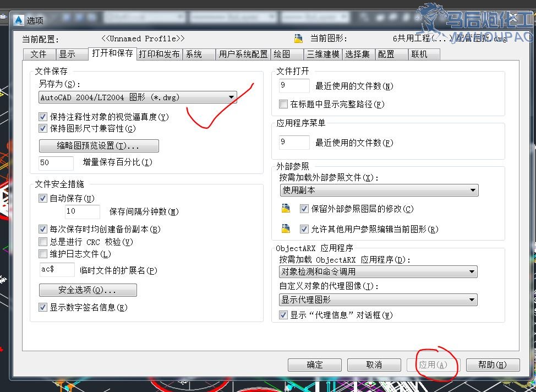Viewport: 536px width, 392px height.
Task: Disable the 自动保存 checkbox
Action: pyautogui.click(x=43, y=199)
